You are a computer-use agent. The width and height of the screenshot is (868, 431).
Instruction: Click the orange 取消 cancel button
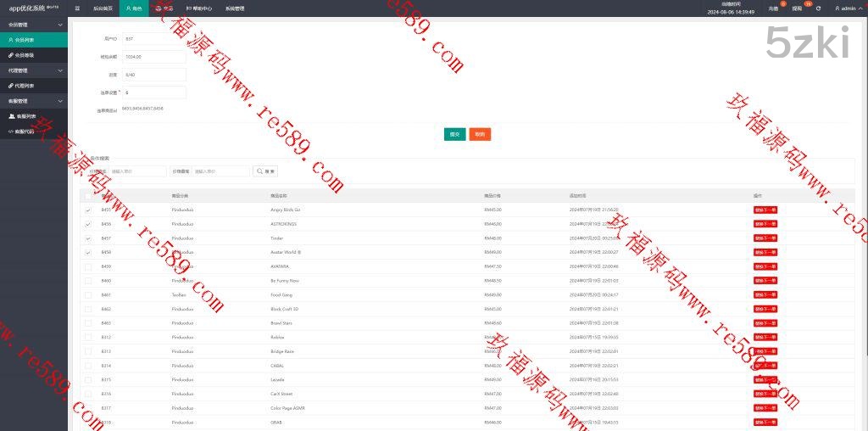(x=480, y=134)
